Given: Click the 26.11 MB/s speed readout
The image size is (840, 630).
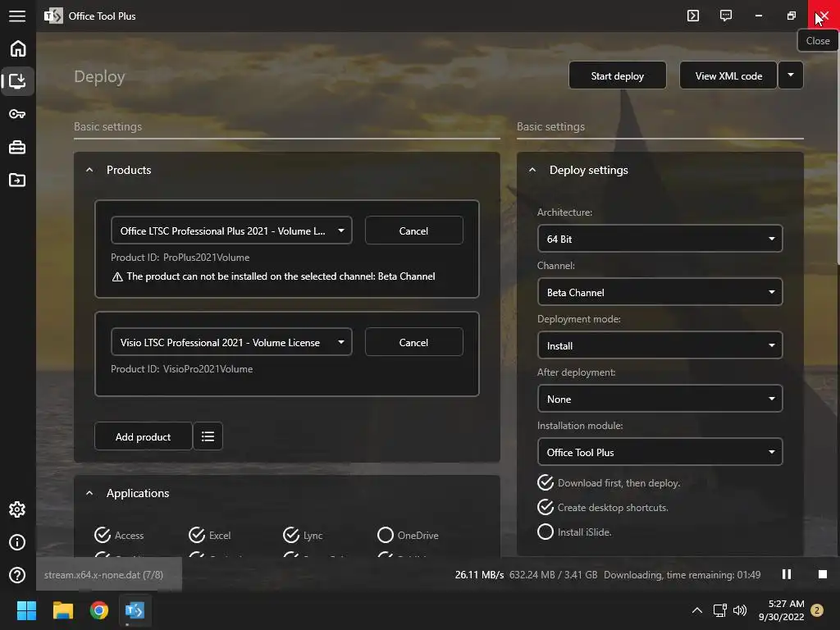Looking at the screenshot, I should click(479, 575).
